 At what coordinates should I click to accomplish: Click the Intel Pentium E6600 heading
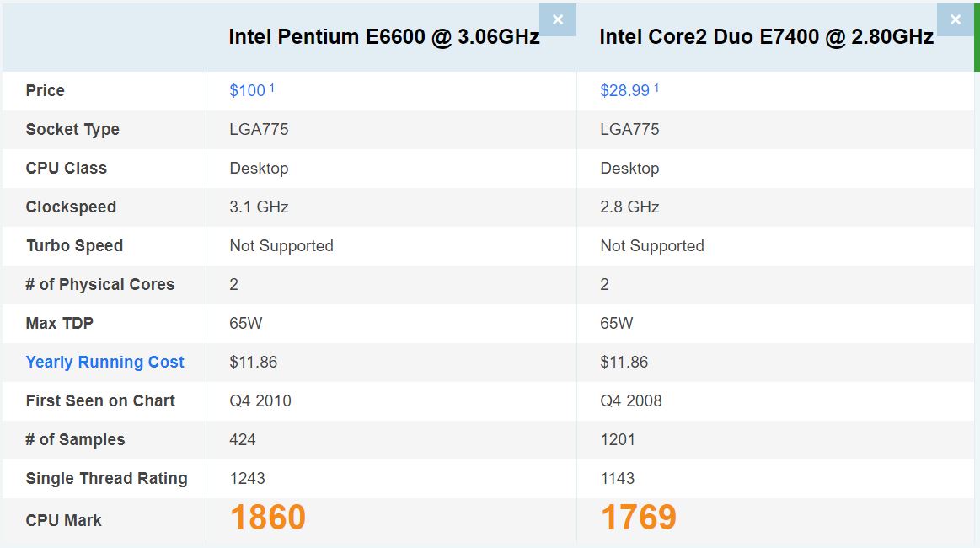pyautogui.click(x=383, y=37)
